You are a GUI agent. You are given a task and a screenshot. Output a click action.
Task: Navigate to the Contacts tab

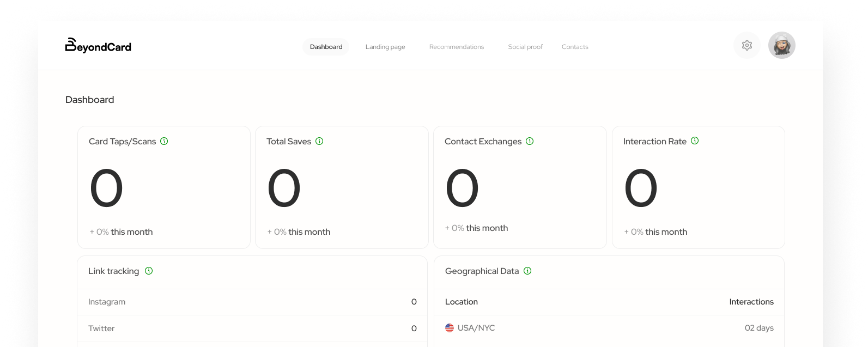pyautogui.click(x=575, y=47)
